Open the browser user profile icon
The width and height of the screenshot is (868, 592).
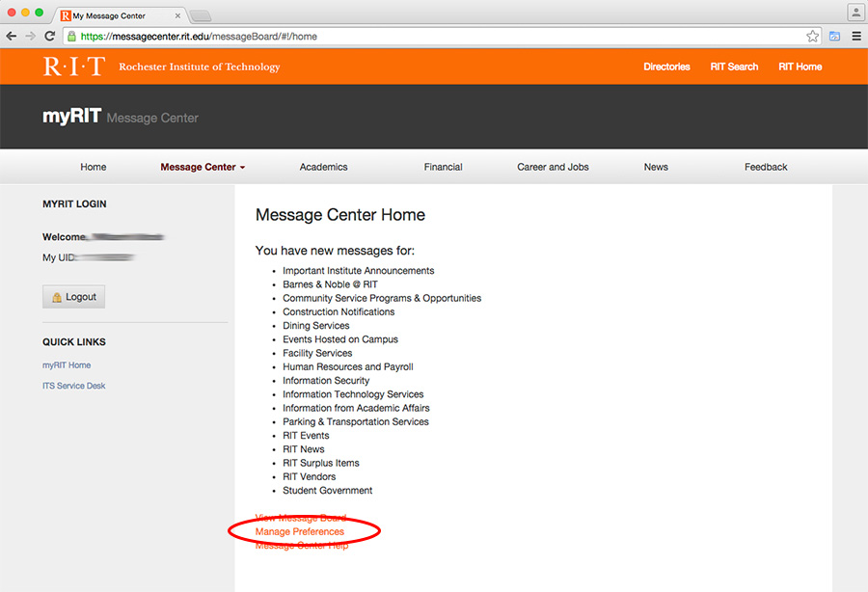click(x=855, y=13)
